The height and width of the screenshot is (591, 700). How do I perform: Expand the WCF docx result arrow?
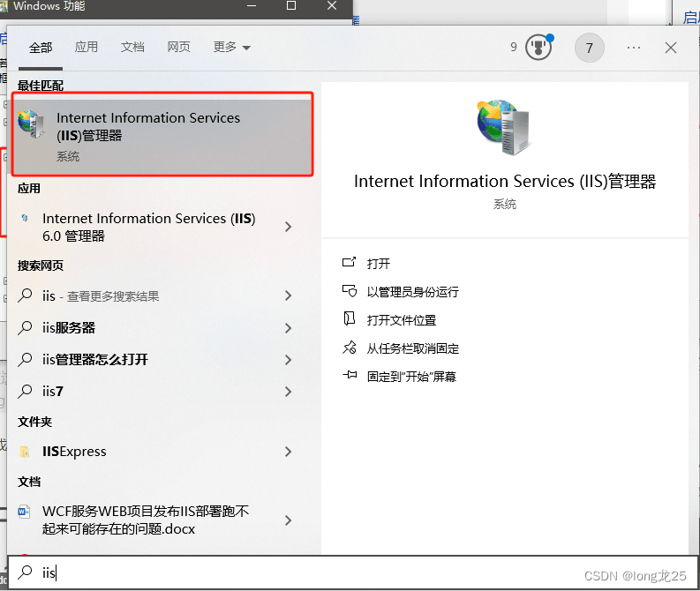(x=289, y=520)
